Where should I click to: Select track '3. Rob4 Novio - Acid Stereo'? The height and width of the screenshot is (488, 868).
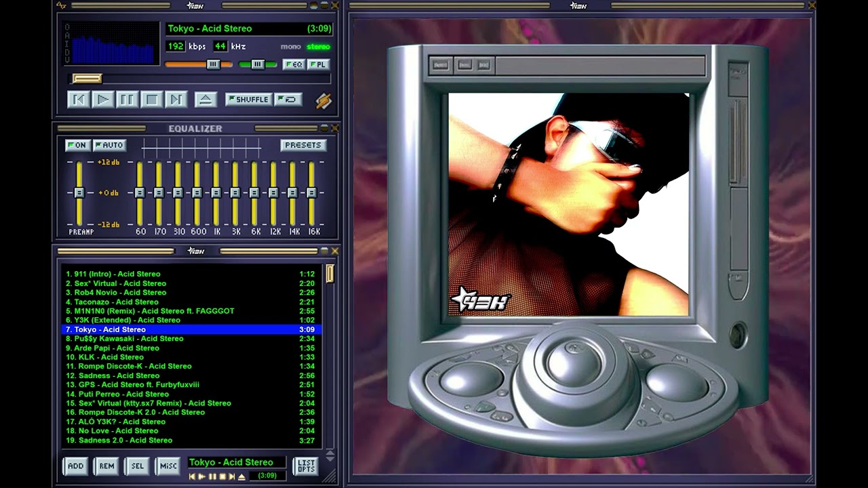click(191, 292)
